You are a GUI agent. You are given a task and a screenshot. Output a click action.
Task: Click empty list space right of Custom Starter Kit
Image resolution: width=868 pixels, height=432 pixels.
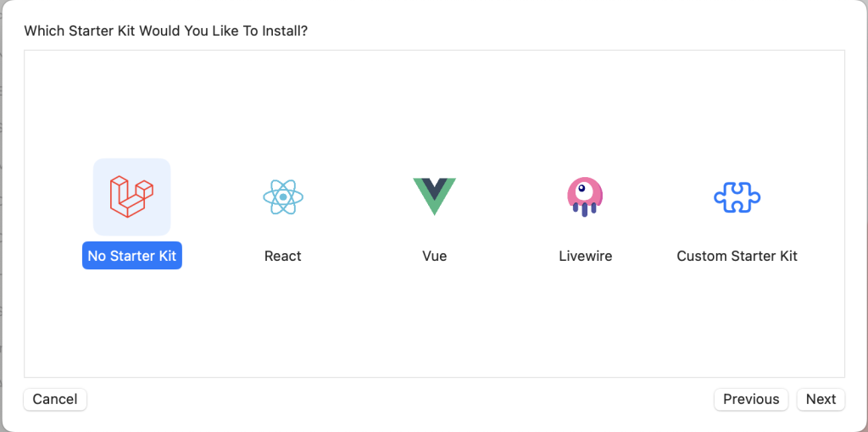pos(824,212)
